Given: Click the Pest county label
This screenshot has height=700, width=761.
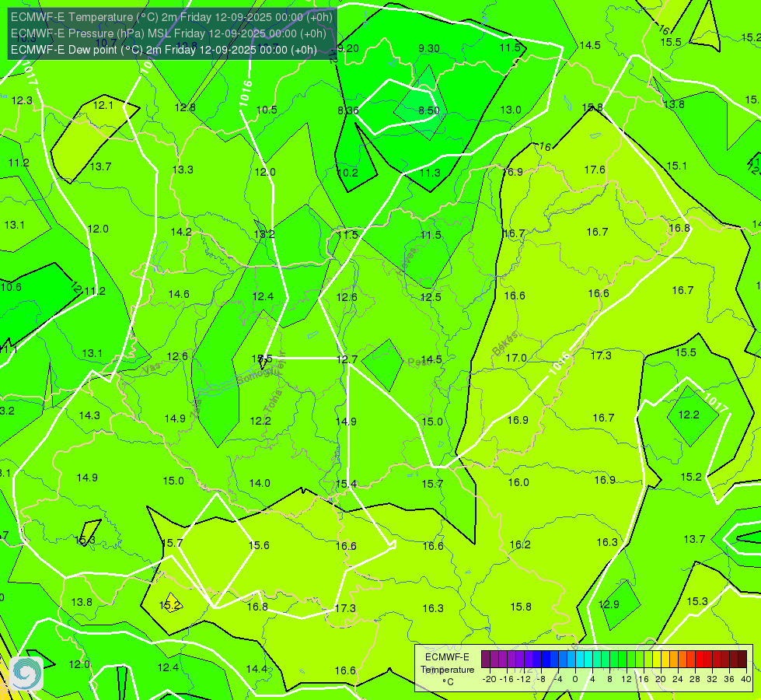Looking at the screenshot, I should [x=419, y=362].
